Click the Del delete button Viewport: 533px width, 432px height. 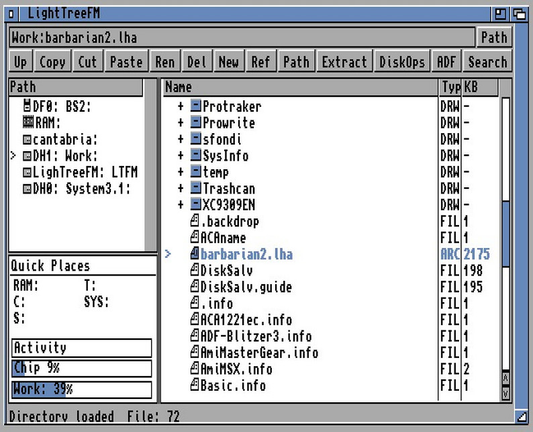[x=197, y=62]
